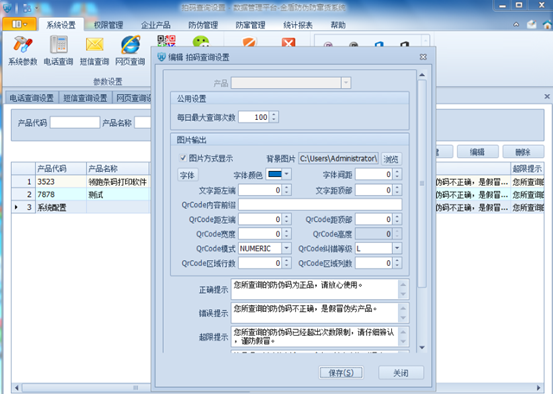553x394 pixels.
Task: Open the 系统参数 tool in the ribbon
Action: pos(23,50)
